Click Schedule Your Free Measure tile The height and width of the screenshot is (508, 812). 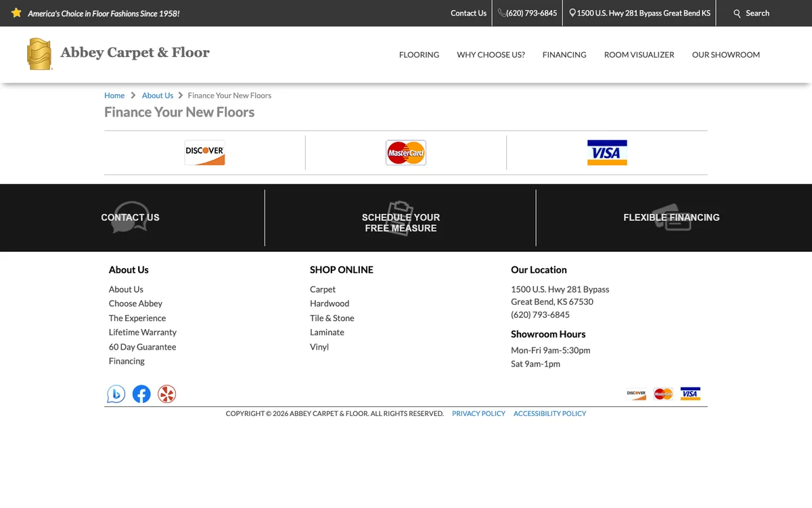click(401, 218)
